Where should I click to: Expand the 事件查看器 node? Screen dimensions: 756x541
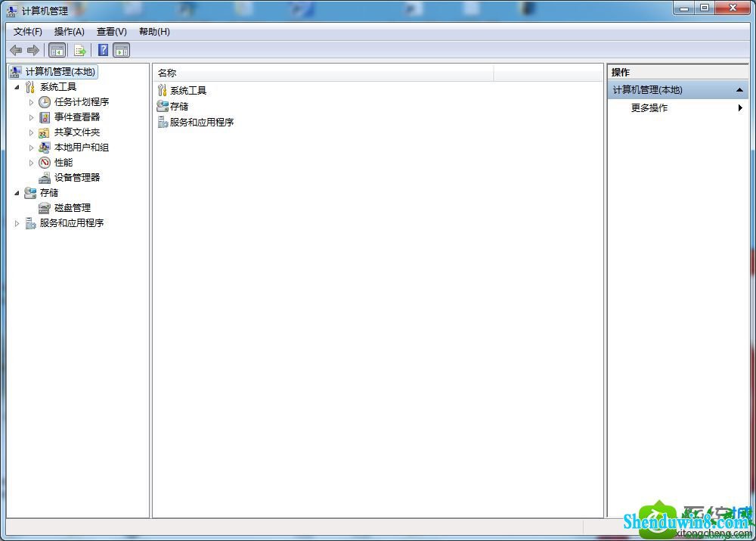click(31, 118)
